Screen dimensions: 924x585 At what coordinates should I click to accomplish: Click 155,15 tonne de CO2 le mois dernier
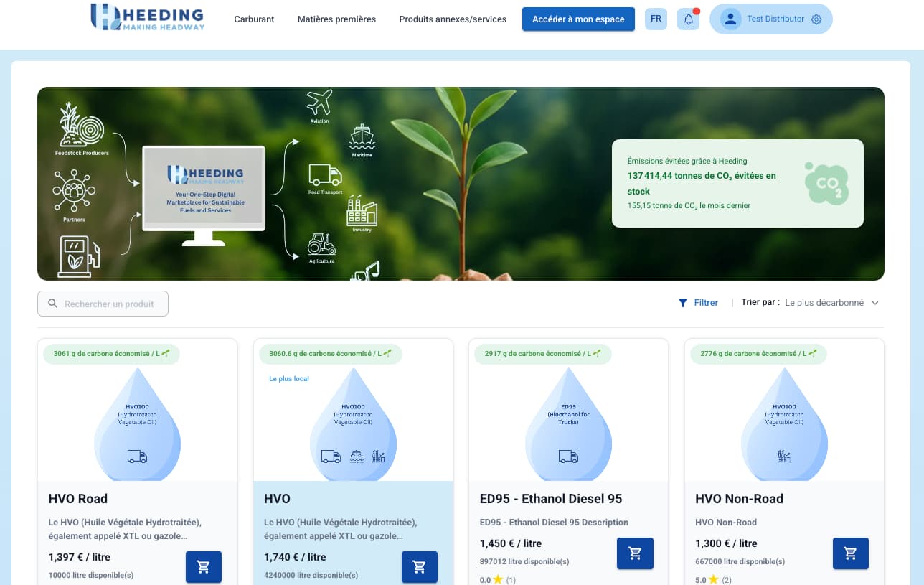[x=689, y=206]
